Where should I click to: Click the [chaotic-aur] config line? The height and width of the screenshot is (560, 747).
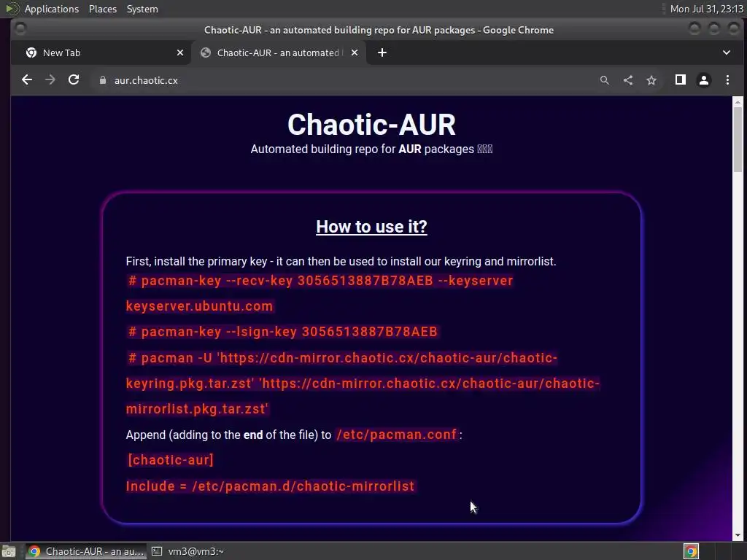[171, 460]
